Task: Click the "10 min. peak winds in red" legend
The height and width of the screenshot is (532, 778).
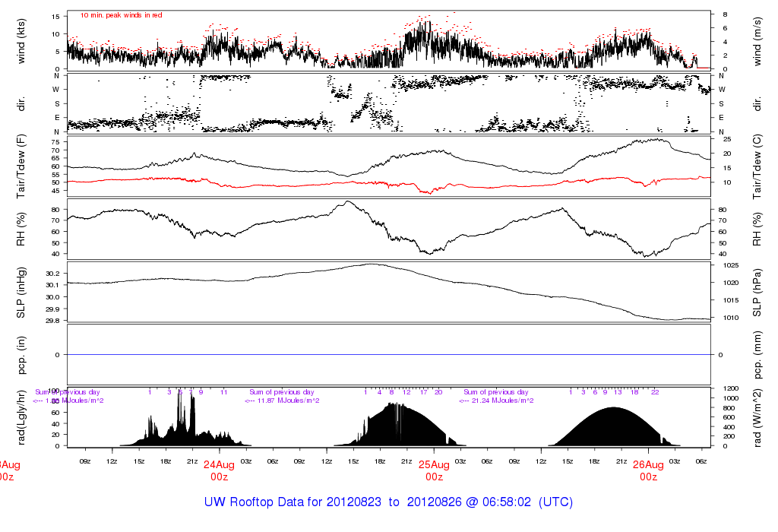Action: (x=121, y=15)
